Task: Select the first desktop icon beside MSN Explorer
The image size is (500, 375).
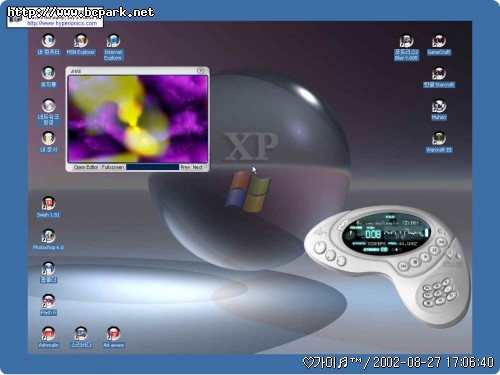Action: click(x=48, y=45)
